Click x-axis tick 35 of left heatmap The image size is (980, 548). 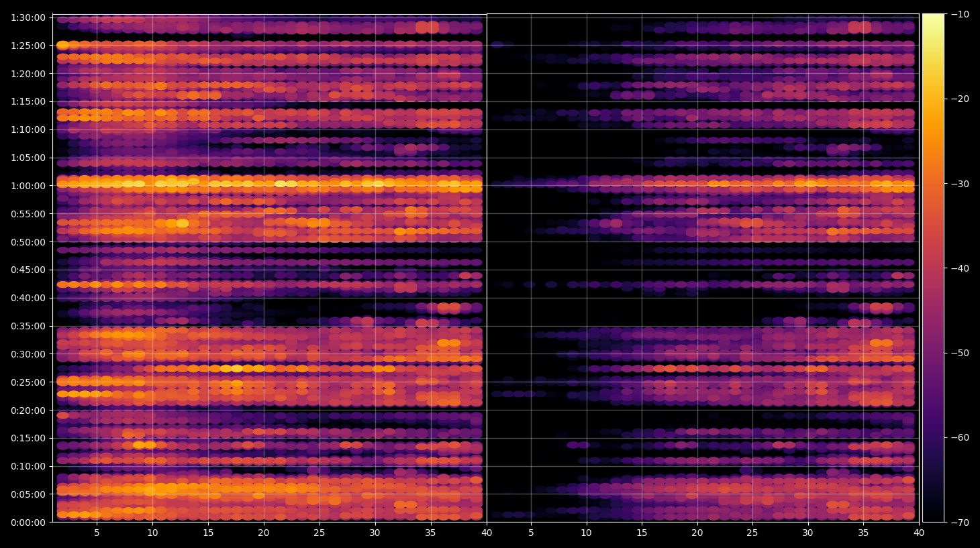(x=430, y=533)
